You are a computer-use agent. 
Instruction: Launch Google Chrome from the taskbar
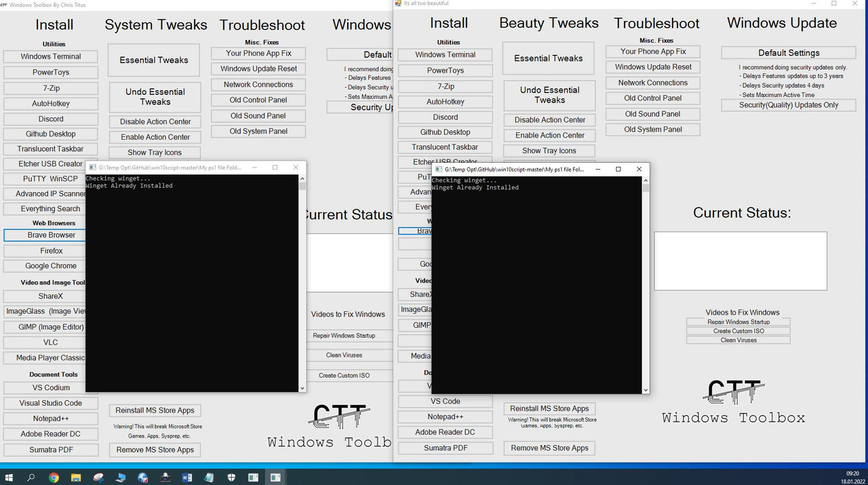tap(54, 478)
